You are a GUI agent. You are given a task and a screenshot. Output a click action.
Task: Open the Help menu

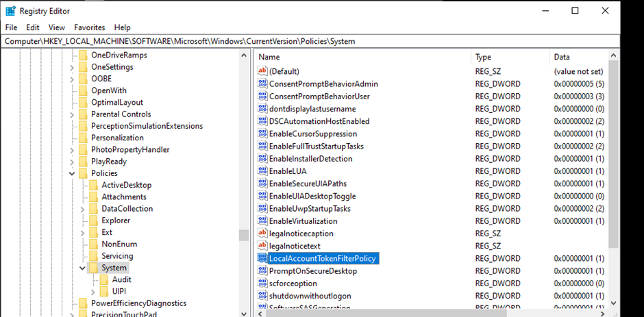[123, 27]
